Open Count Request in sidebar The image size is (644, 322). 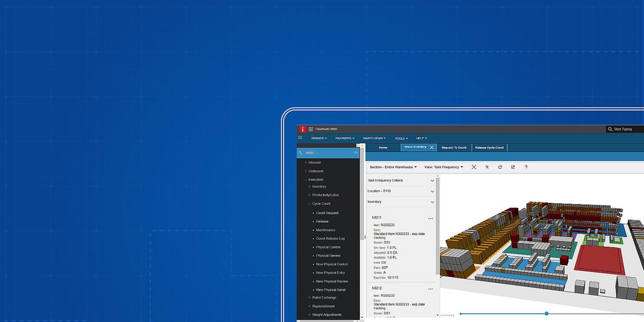click(327, 213)
